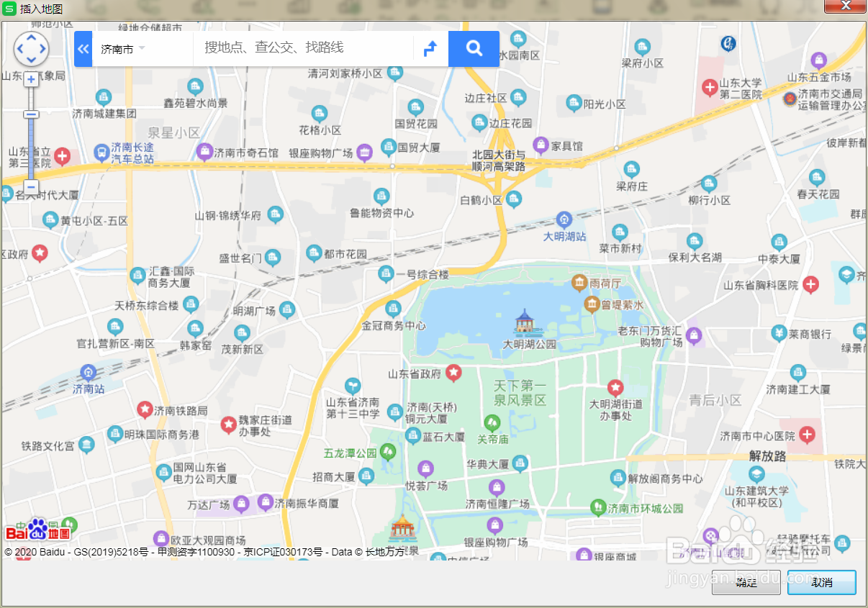Select the 银座购物广场 shopping icon near 国贸大厦

pyautogui.click(x=364, y=153)
